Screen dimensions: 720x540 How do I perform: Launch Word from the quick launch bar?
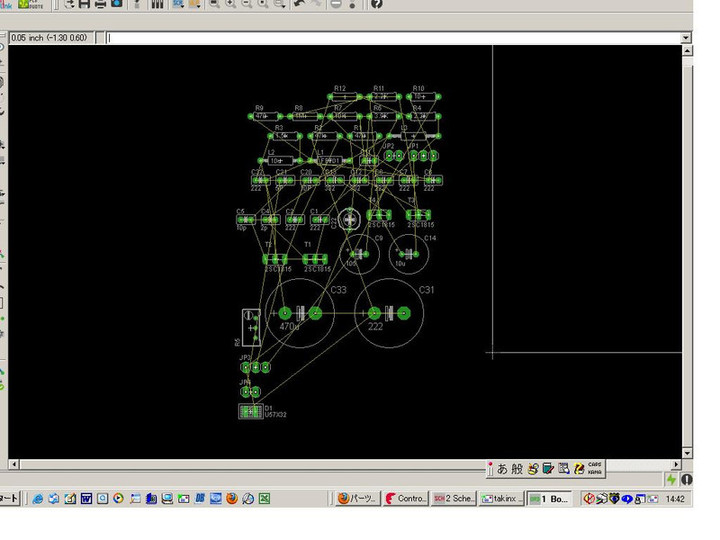(x=86, y=498)
